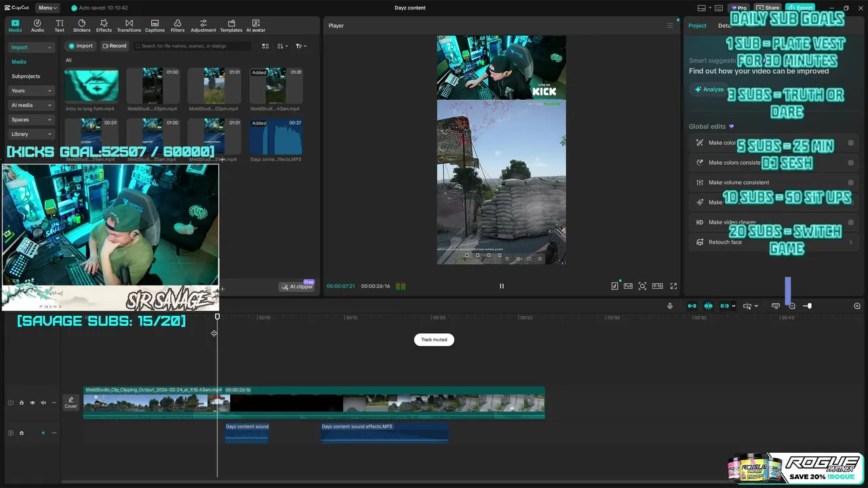The width and height of the screenshot is (868, 488).
Task: Open the linkage options dropdown arrow
Action: click(x=733, y=306)
